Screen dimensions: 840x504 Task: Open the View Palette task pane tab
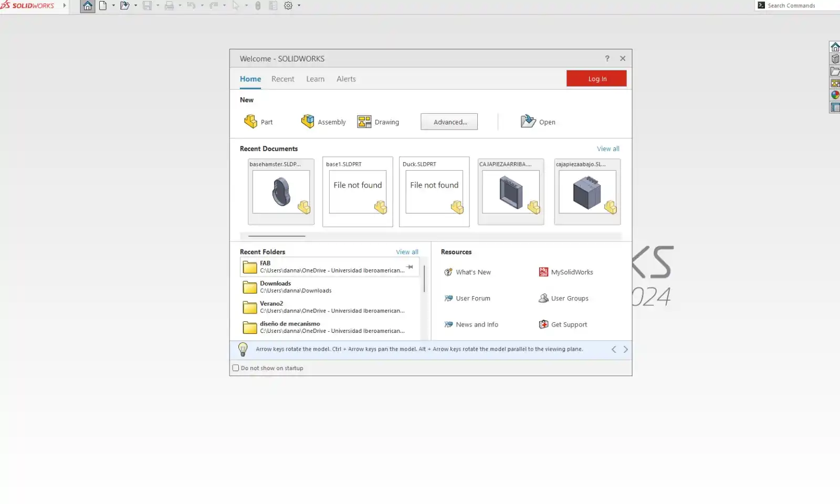point(835,83)
